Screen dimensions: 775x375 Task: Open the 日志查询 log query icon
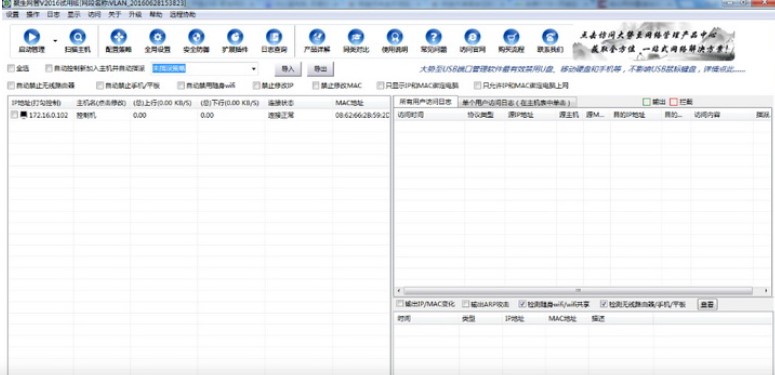[x=274, y=37]
